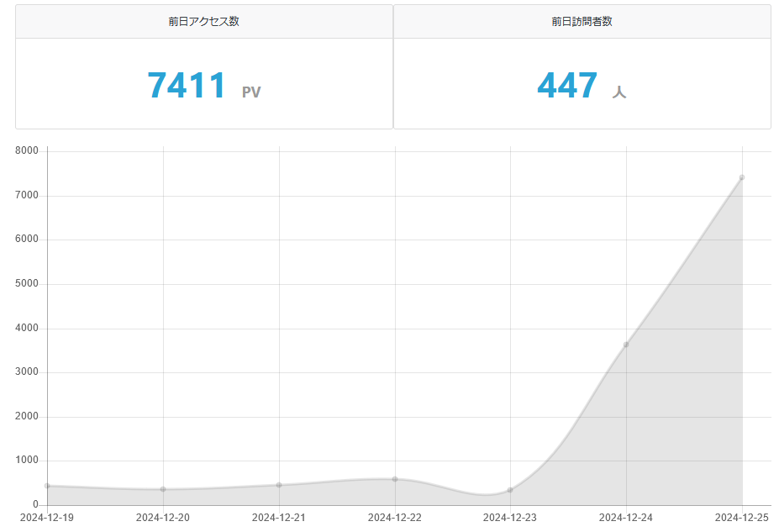Select the 前日訪問者数 header
Viewport: 779px width, 532px height.
[582, 21]
